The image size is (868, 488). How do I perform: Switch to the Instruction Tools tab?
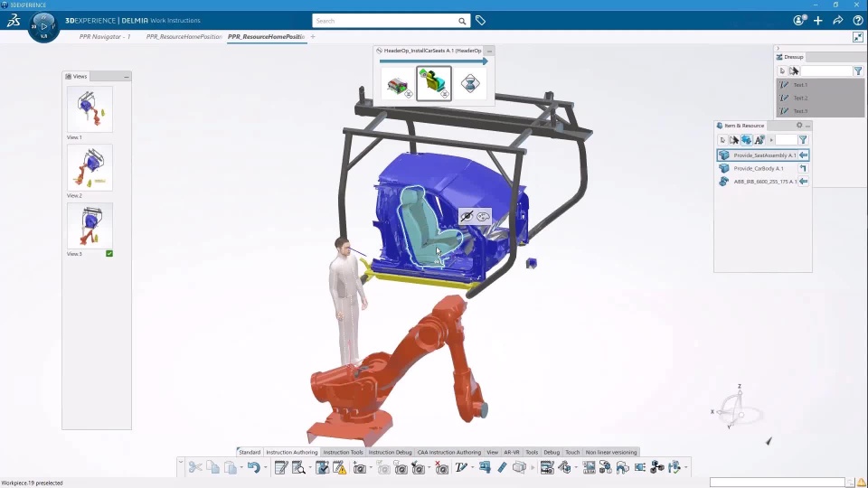tap(343, 452)
